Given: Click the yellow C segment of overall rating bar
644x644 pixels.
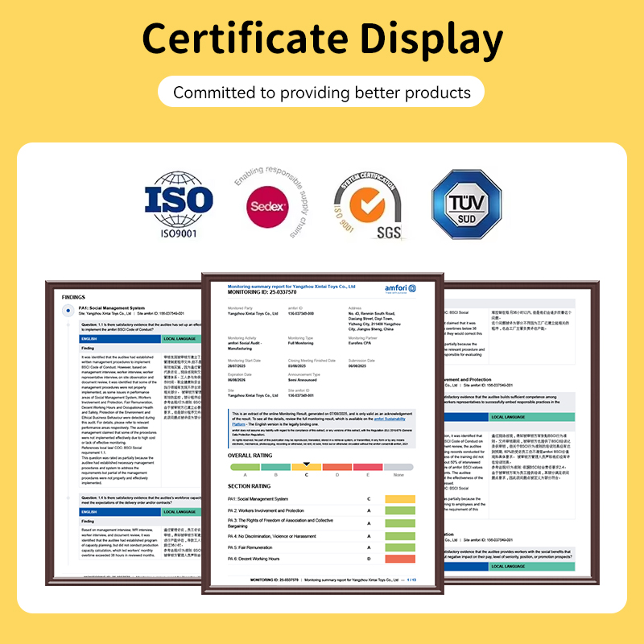Looking at the screenshot, I should tap(307, 467).
